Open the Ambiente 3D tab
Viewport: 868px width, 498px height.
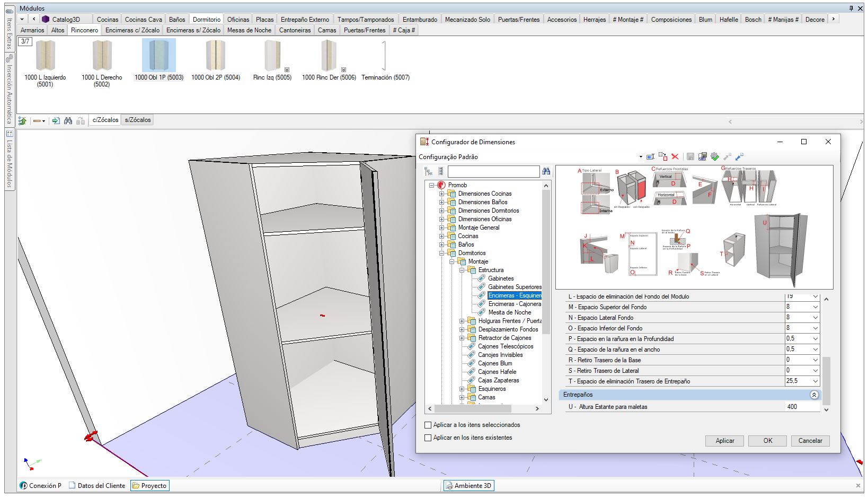point(468,486)
